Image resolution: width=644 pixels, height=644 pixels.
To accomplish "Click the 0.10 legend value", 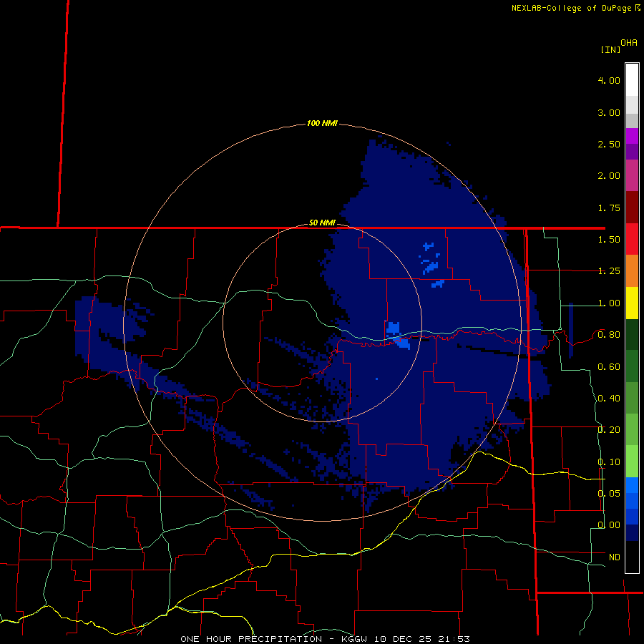I will pyautogui.click(x=609, y=462).
